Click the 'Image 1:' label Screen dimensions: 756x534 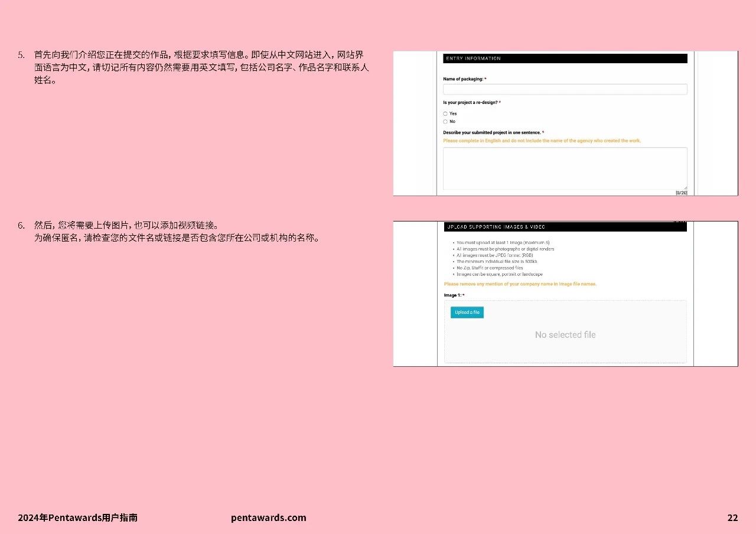click(x=454, y=295)
